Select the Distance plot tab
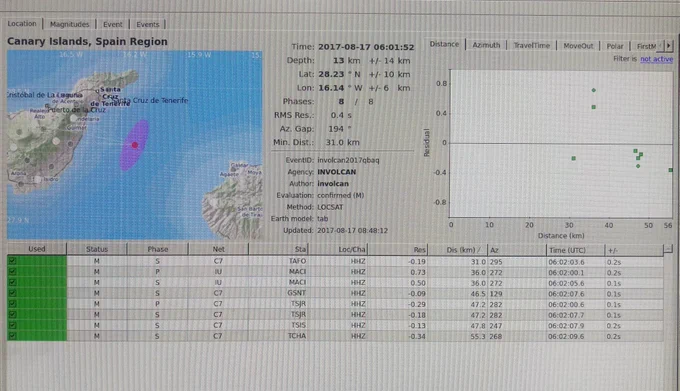This screenshot has width=680, height=391. tap(444, 44)
